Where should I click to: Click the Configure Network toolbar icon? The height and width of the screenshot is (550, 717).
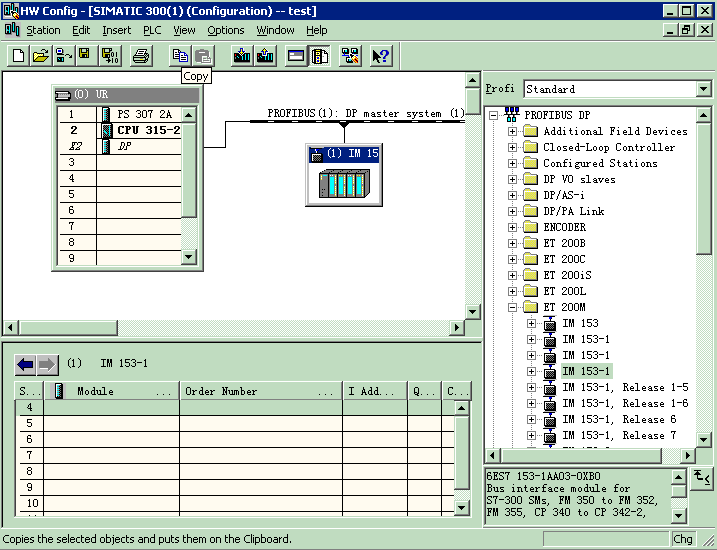click(350, 56)
